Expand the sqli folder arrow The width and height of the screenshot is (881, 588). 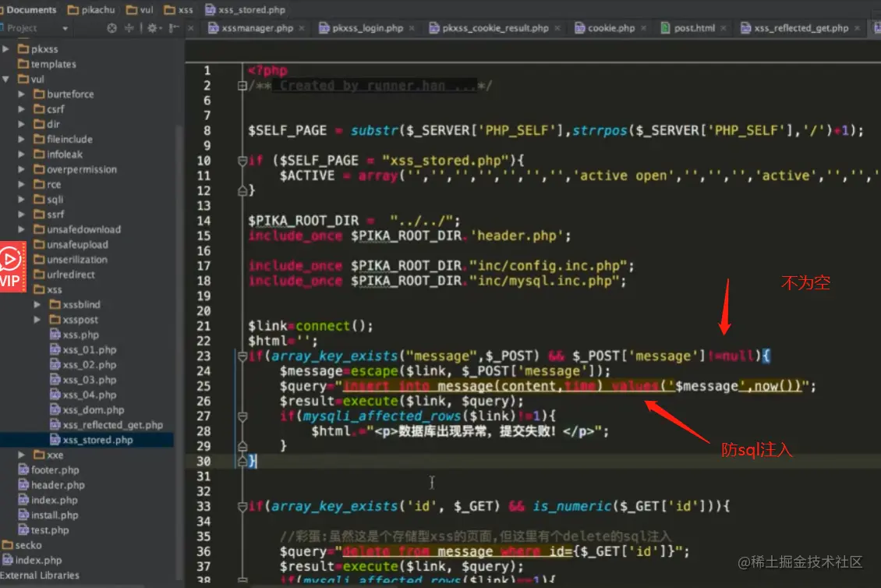pos(21,200)
